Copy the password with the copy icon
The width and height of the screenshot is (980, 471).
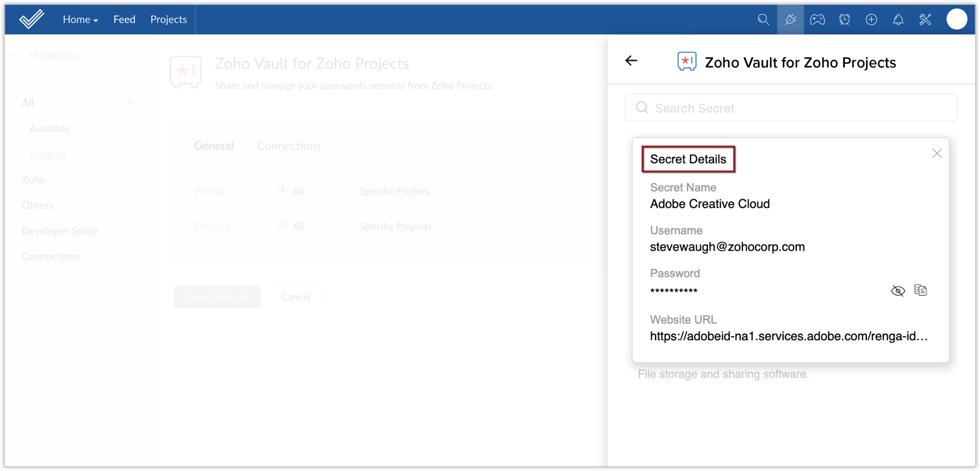921,290
